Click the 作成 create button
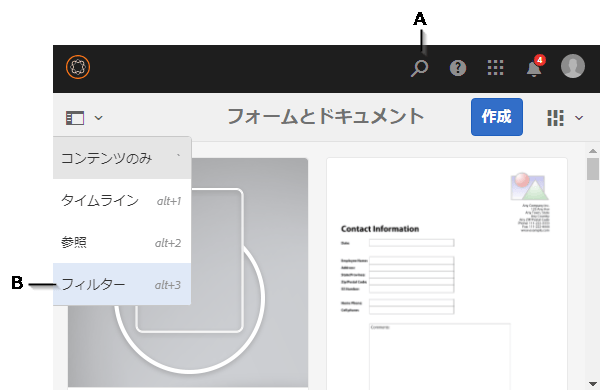600x390 pixels. point(497,117)
